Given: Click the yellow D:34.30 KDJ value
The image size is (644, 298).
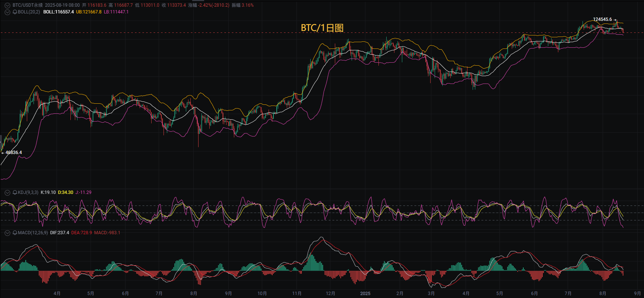Looking at the screenshot, I should 66,192.
